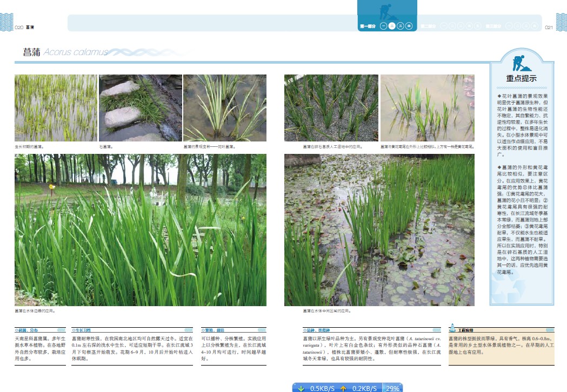Select the highlighted 四 circle under 第一部分
The width and height of the screenshot is (567, 392).
409,26
